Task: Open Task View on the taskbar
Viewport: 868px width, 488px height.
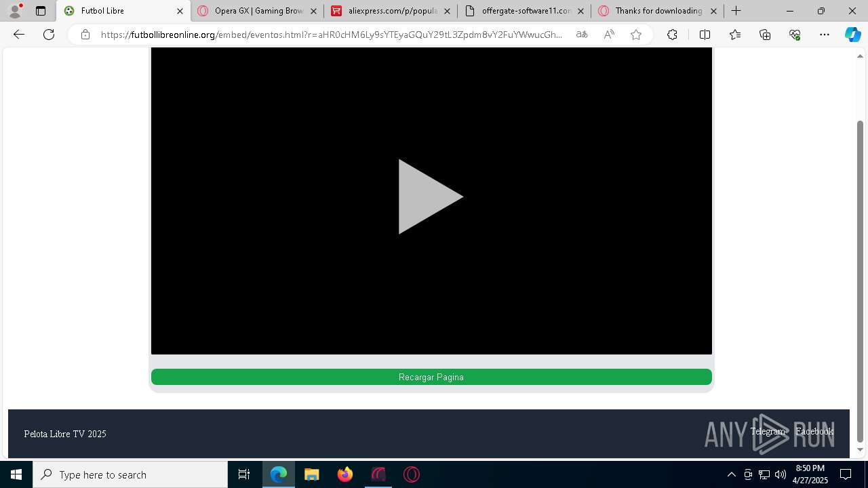Action: [x=244, y=474]
